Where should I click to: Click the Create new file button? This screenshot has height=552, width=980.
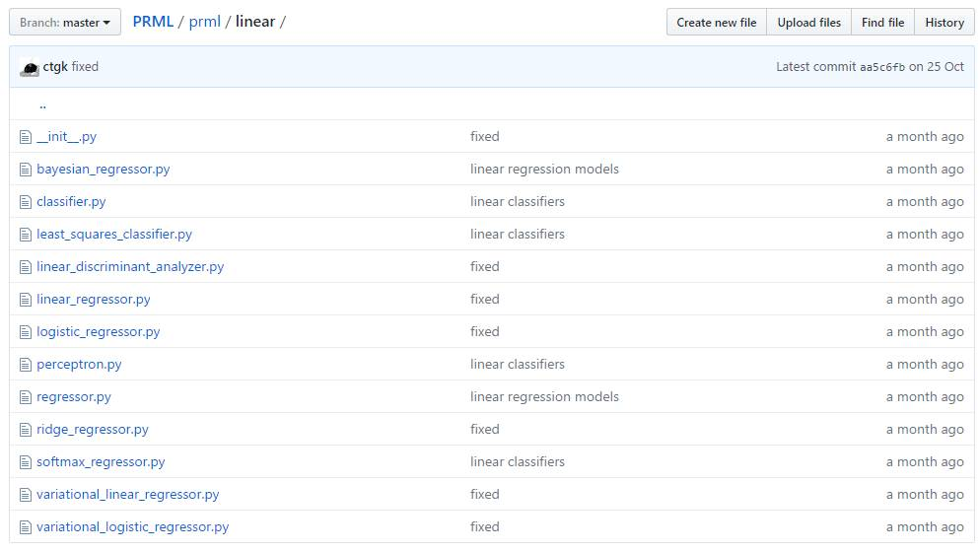pyautogui.click(x=716, y=23)
